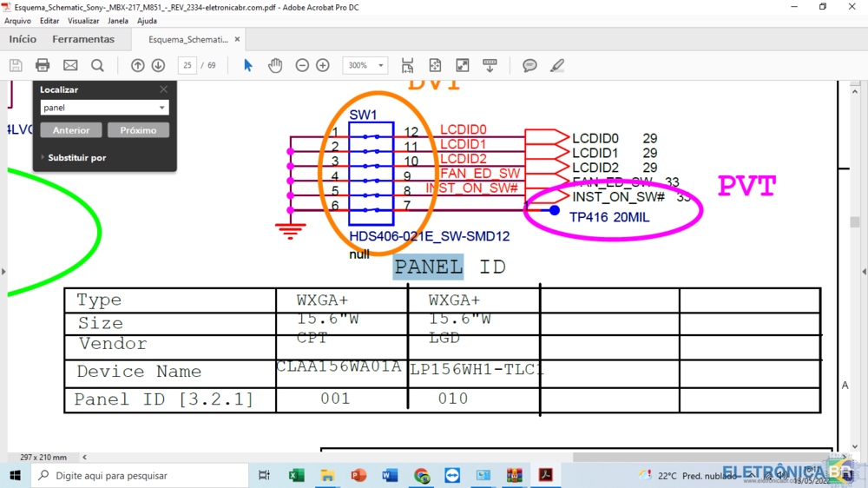This screenshot has height=488, width=868.
Task: Click the page number field
Action: click(187, 65)
